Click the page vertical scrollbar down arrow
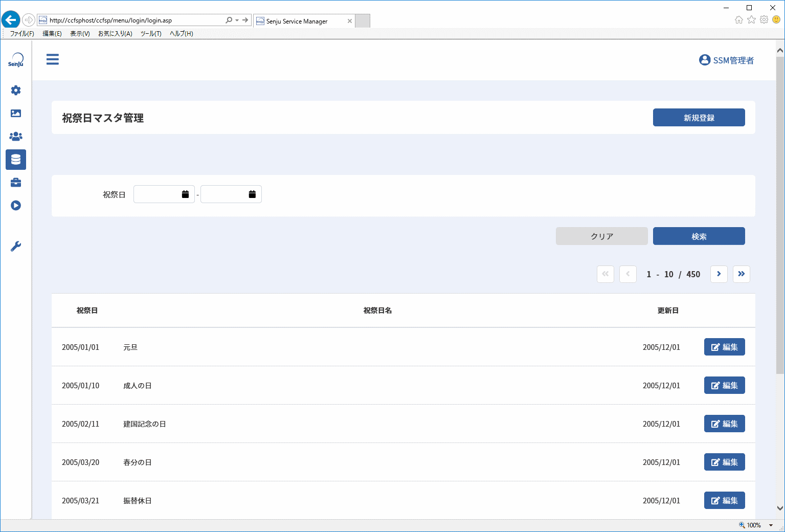The height and width of the screenshot is (532, 785). click(x=780, y=508)
